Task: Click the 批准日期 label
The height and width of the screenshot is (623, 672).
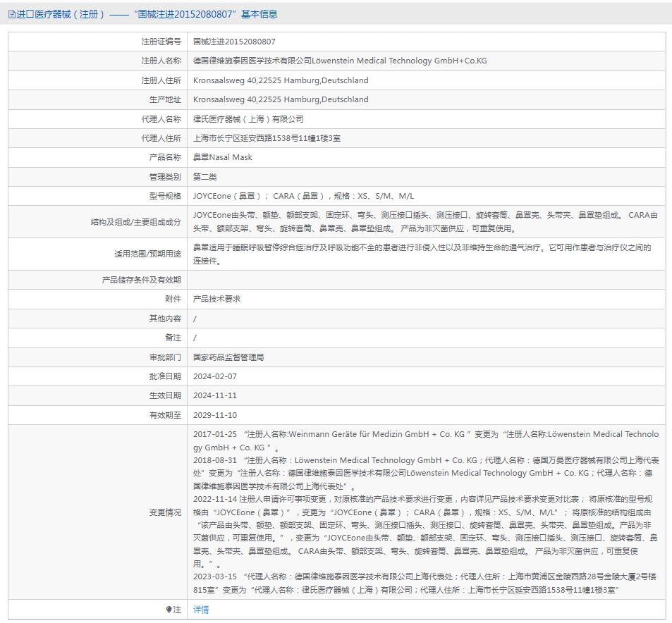Action: (x=165, y=376)
